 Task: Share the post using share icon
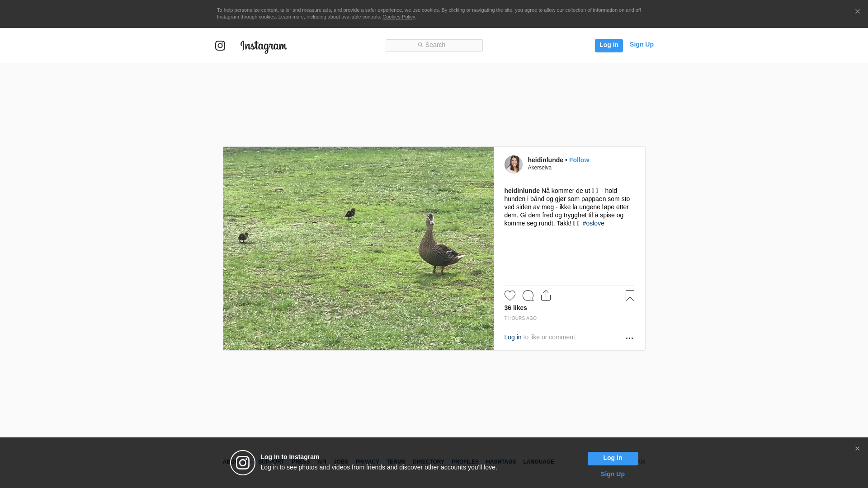pos(546,296)
